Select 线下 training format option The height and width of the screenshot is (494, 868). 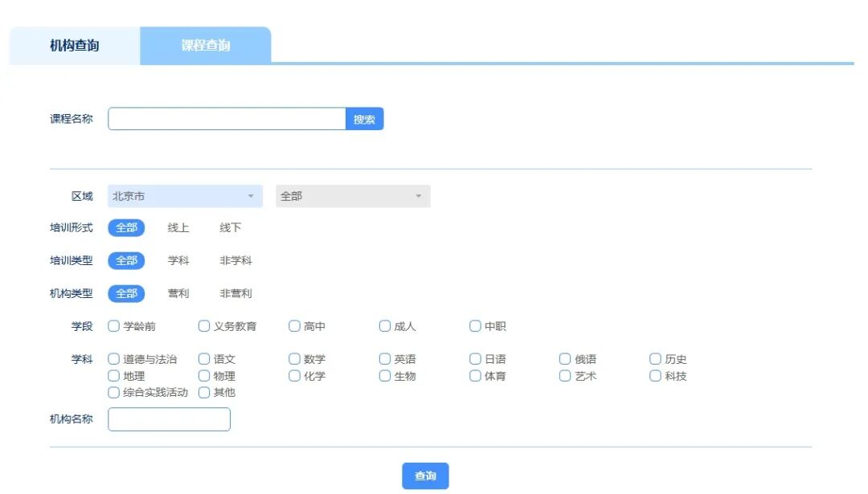pos(231,228)
